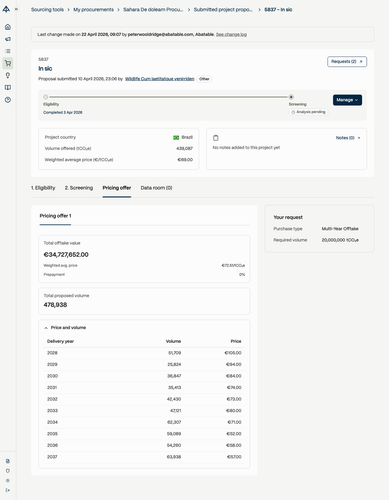Click the document icon at the sidebar bottom
The image size is (389, 500).
pyautogui.click(x=8, y=461)
